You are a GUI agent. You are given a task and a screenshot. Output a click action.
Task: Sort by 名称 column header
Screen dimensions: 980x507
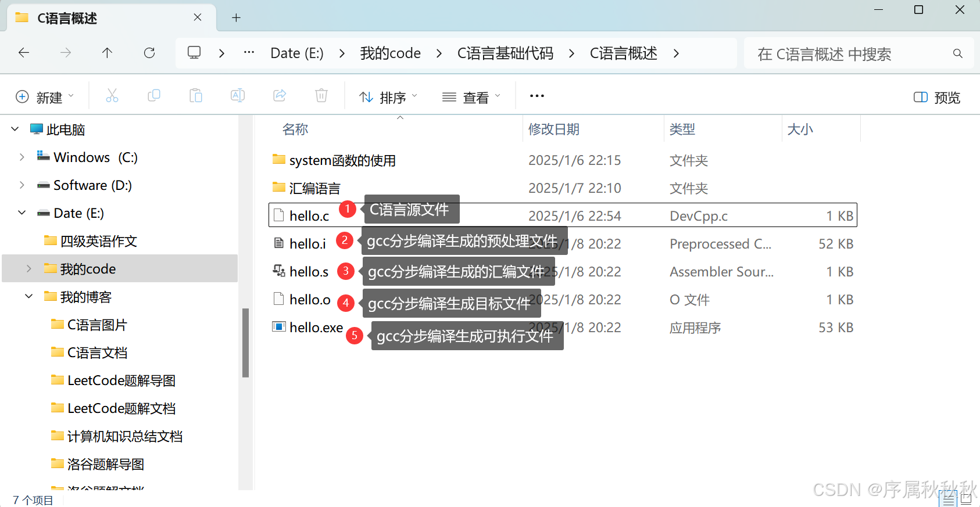[x=295, y=130]
